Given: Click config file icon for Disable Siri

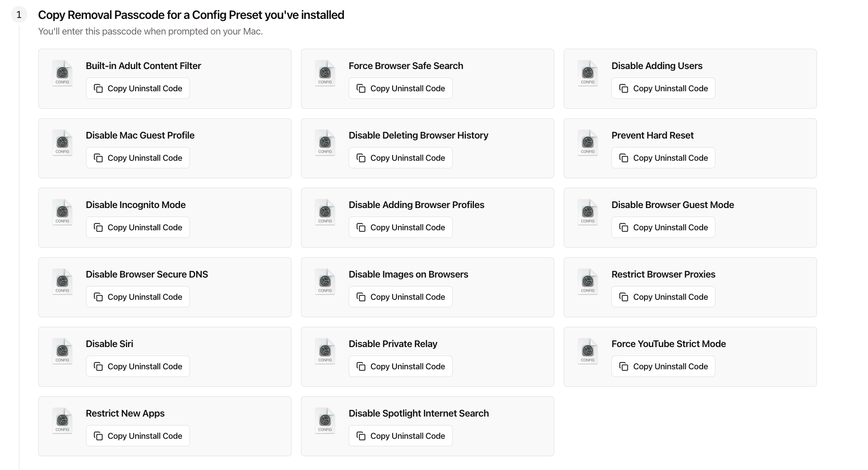Looking at the screenshot, I should [62, 351].
